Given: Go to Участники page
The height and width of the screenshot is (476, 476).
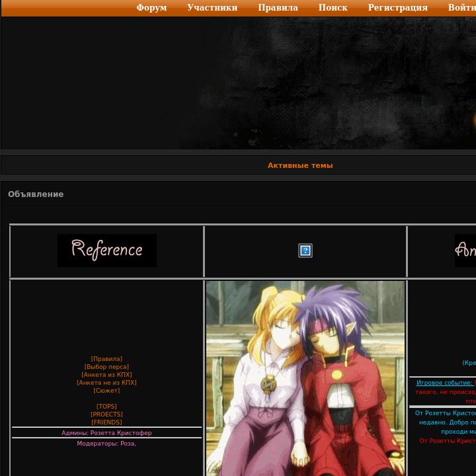Looking at the screenshot, I should point(212,7).
